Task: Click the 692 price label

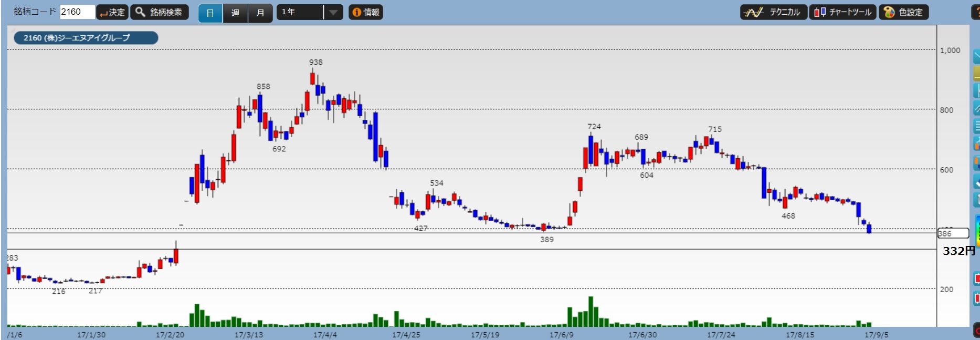Action: pyautogui.click(x=279, y=149)
